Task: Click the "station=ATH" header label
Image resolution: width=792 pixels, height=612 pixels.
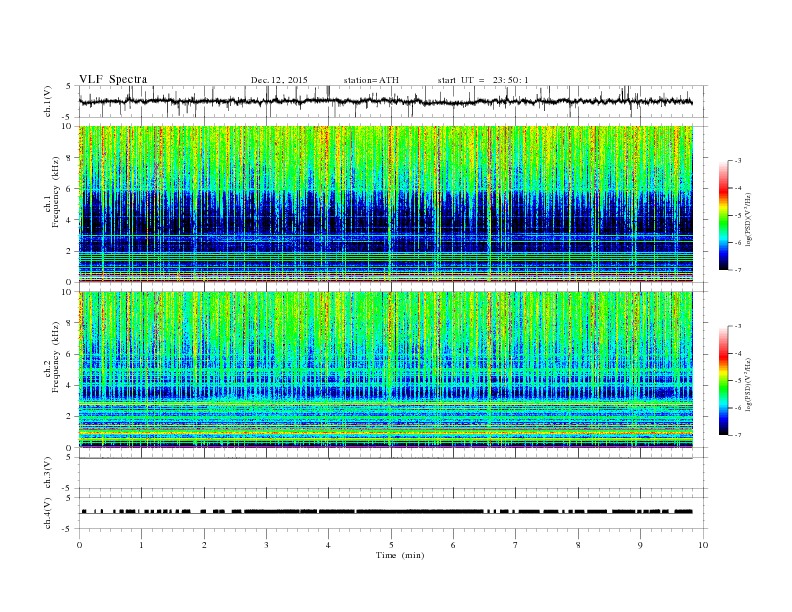Action: [x=371, y=80]
